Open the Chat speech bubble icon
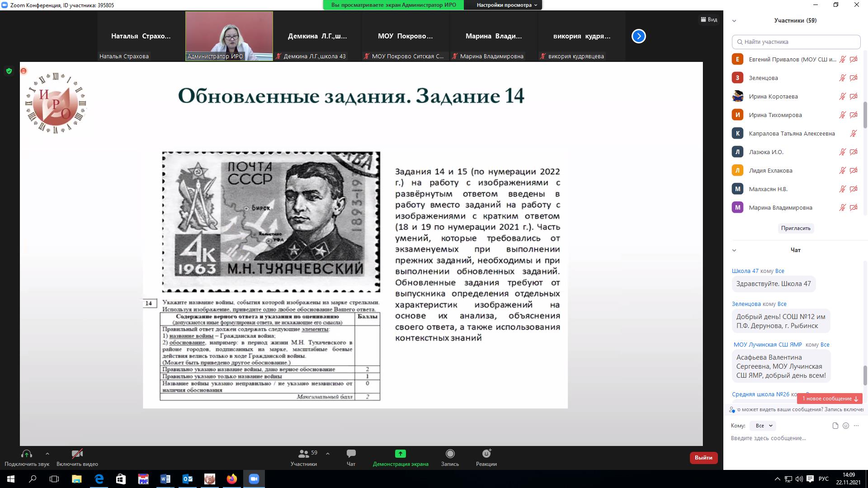Image resolution: width=868 pixels, height=488 pixels. tap(351, 454)
